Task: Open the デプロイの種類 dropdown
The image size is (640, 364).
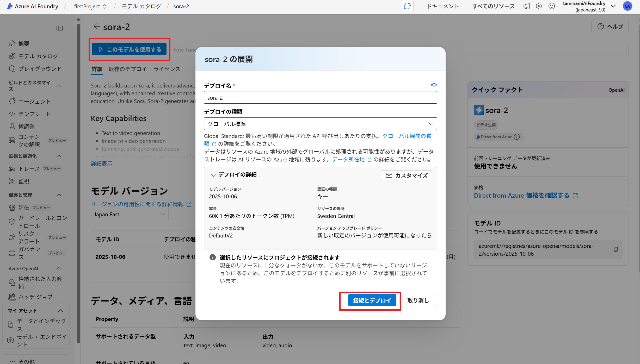Action: point(320,124)
